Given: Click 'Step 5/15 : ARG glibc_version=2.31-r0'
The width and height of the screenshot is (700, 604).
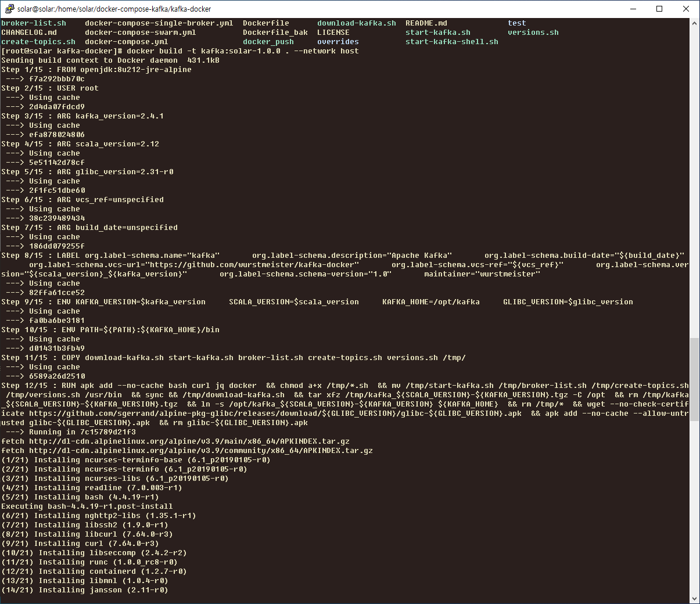Looking at the screenshot, I should 87,172.
